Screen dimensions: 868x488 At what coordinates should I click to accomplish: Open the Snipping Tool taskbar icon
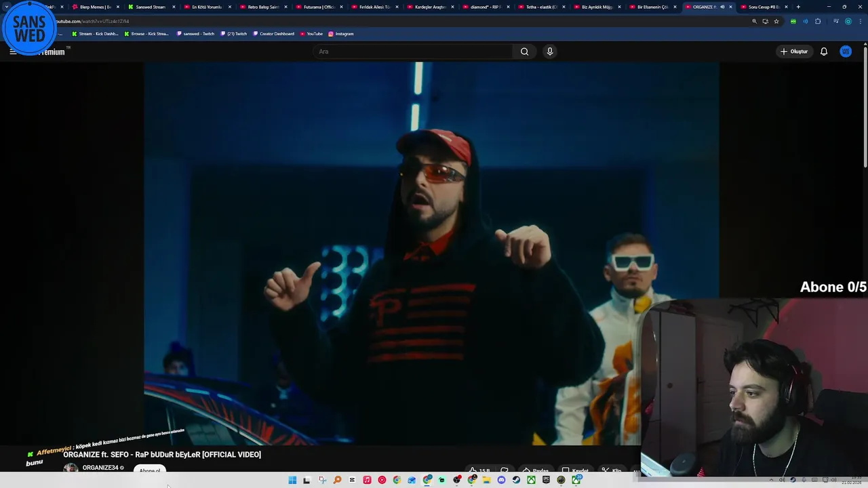[322, 480]
